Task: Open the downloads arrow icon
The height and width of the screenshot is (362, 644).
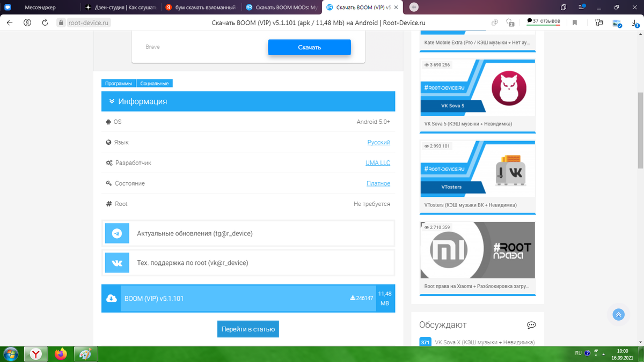Action: click(x=636, y=23)
